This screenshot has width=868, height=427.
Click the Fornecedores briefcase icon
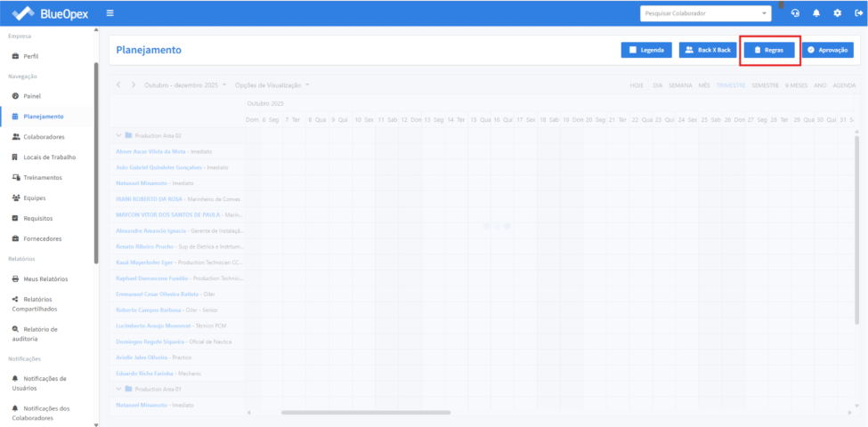click(15, 239)
